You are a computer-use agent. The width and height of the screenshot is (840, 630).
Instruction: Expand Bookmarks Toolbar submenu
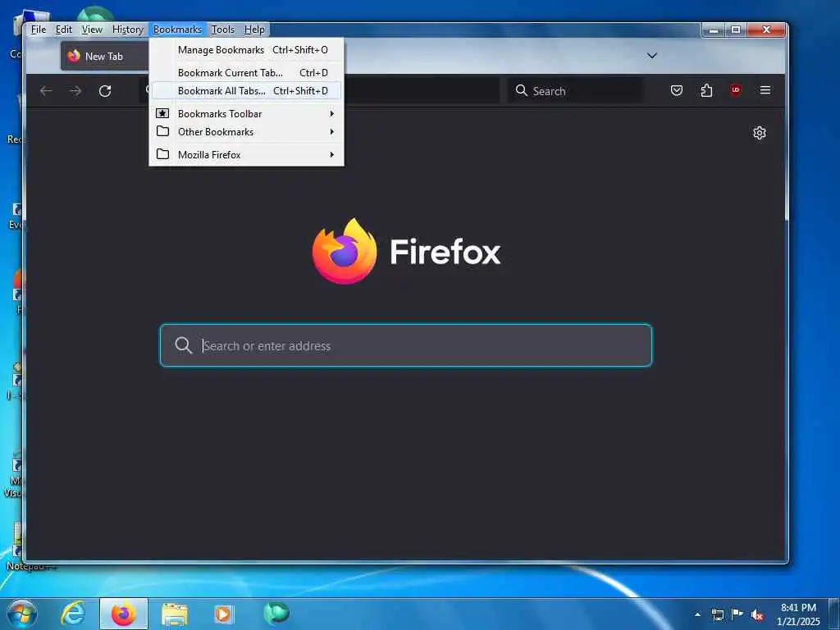(x=332, y=113)
